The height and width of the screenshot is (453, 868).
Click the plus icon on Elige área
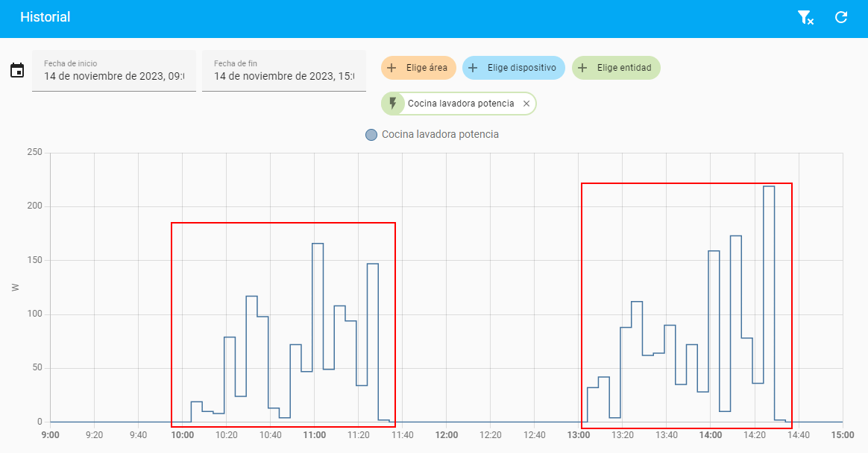392,68
